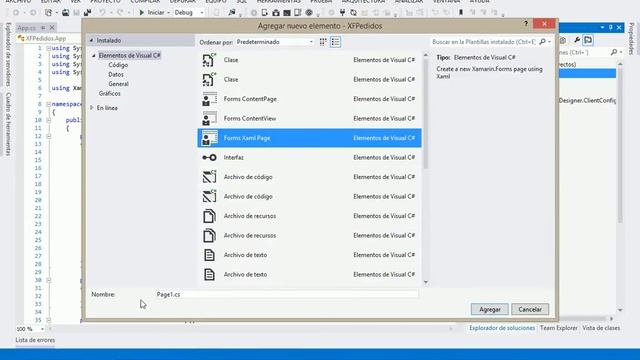Viewport: 640px width, 360px height.
Task: Close the App.cs tab
Action: 52,28
